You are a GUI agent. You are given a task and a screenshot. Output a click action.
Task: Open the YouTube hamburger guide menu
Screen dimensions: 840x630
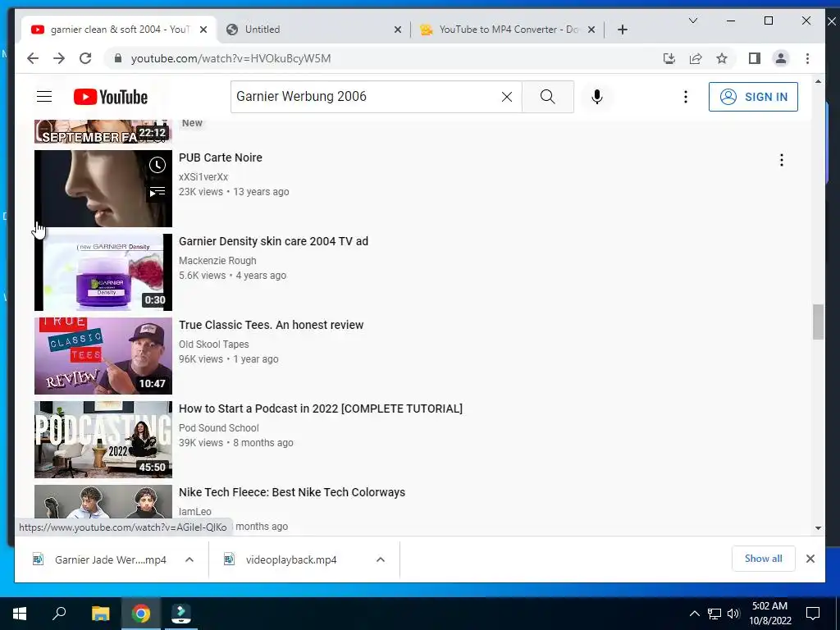(x=44, y=97)
